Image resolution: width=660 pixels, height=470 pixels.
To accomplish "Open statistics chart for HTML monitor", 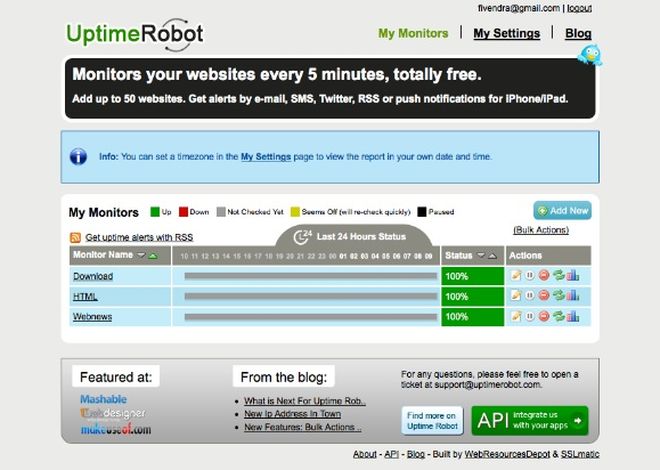I will click(572, 295).
